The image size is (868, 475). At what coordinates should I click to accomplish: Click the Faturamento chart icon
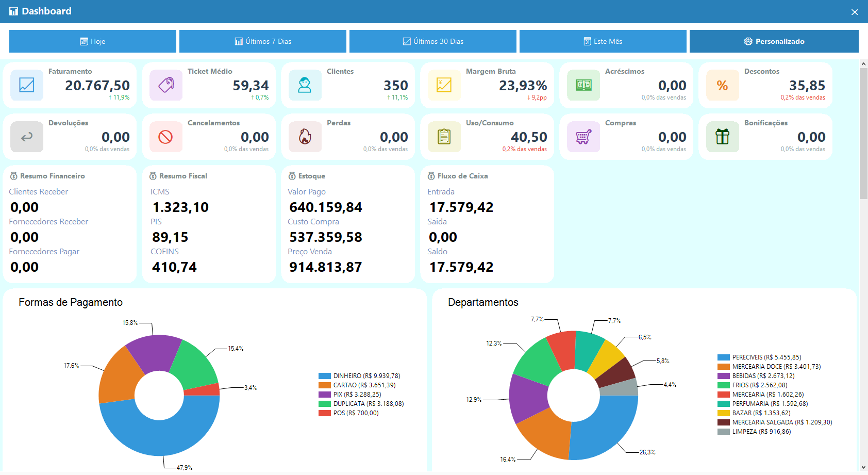[27, 85]
